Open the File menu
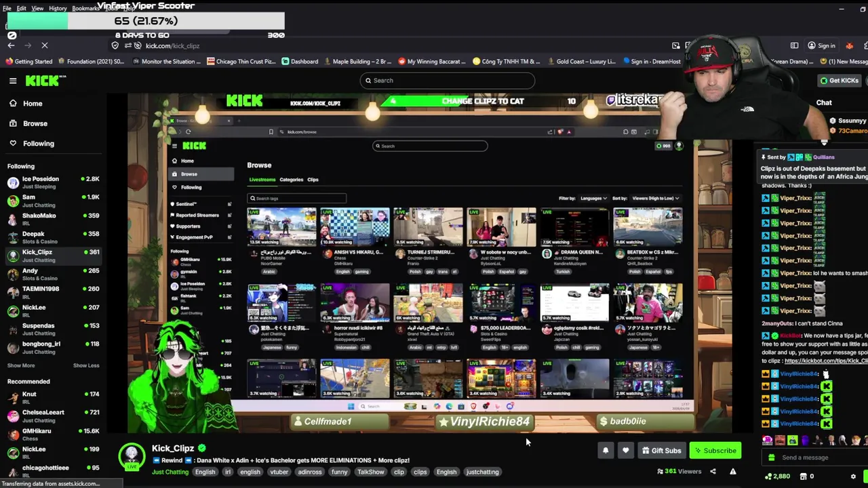868x488 pixels. coord(7,8)
